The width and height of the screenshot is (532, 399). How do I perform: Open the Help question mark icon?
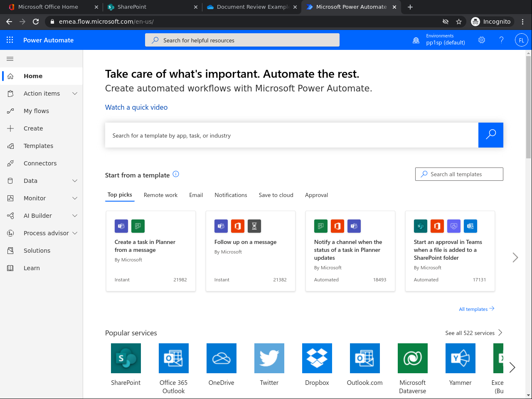coord(501,40)
